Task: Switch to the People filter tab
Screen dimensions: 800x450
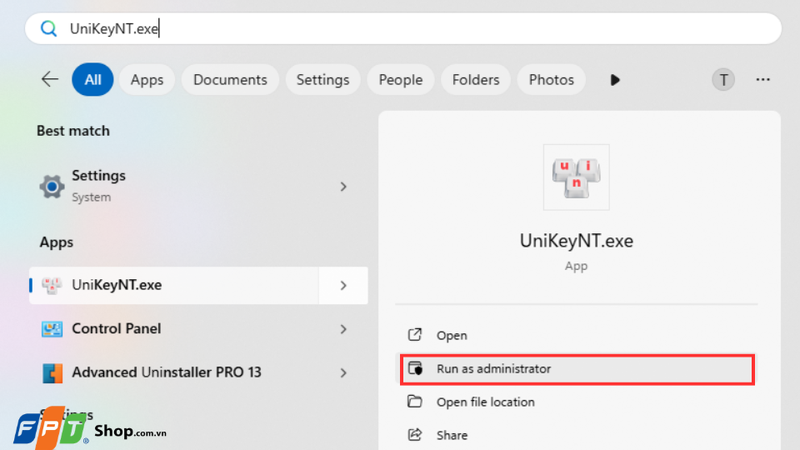Action: [x=401, y=80]
